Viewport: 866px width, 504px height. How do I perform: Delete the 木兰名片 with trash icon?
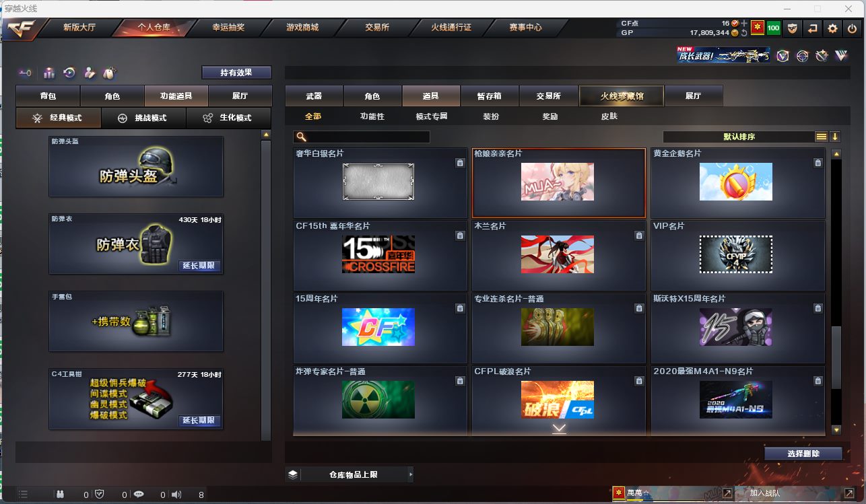(x=639, y=236)
